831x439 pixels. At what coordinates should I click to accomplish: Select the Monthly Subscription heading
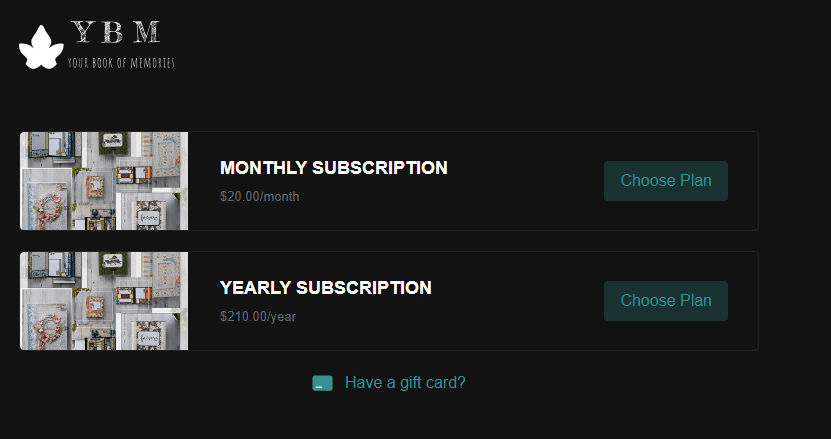(x=333, y=168)
